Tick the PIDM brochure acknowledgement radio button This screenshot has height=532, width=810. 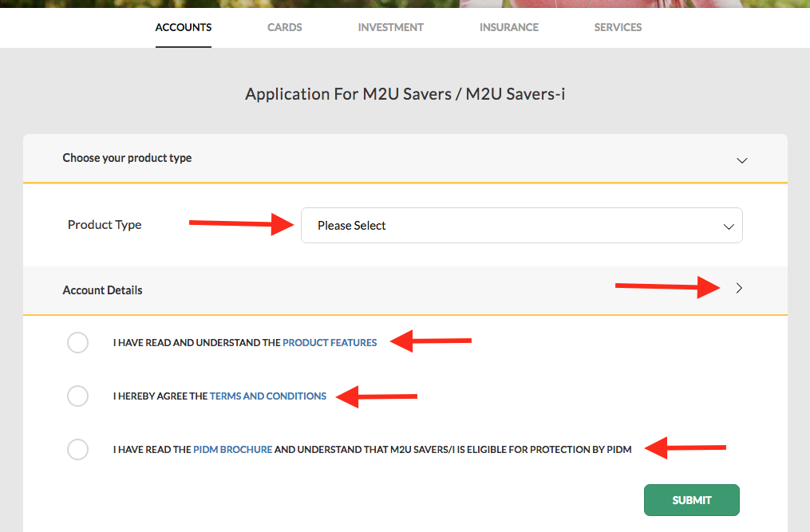tap(77, 449)
